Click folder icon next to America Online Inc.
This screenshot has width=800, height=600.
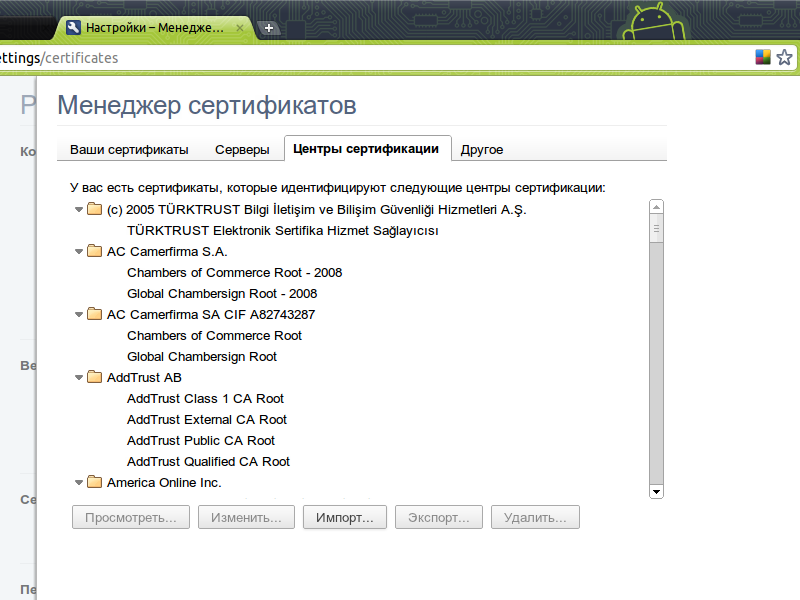[x=94, y=482]
